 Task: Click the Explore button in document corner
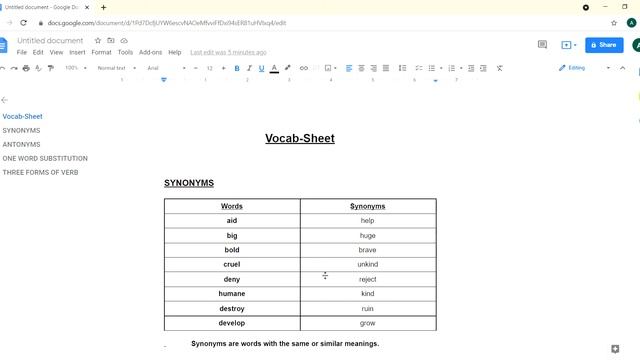pos(615,349)
